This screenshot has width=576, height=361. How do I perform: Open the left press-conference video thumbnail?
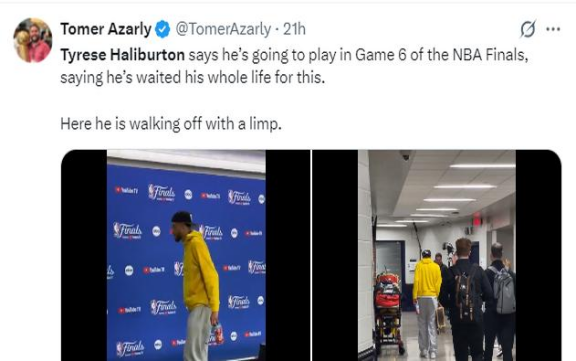point(186,255)
